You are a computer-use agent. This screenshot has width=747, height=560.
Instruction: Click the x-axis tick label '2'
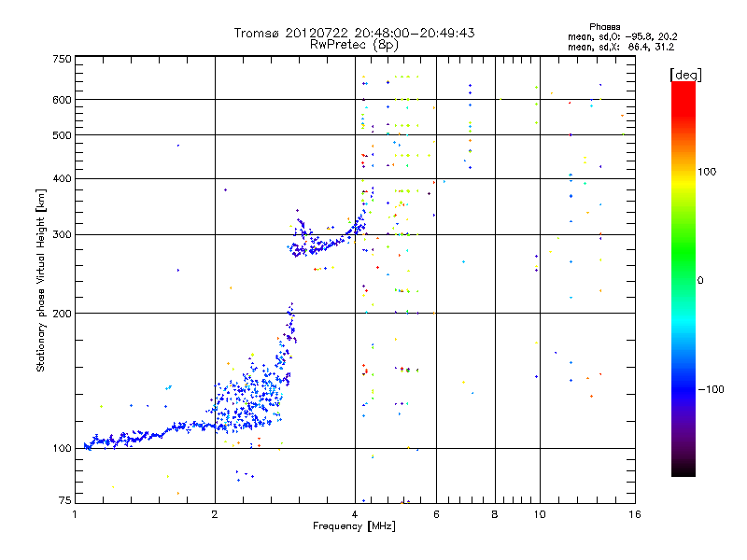coord(215,514)
